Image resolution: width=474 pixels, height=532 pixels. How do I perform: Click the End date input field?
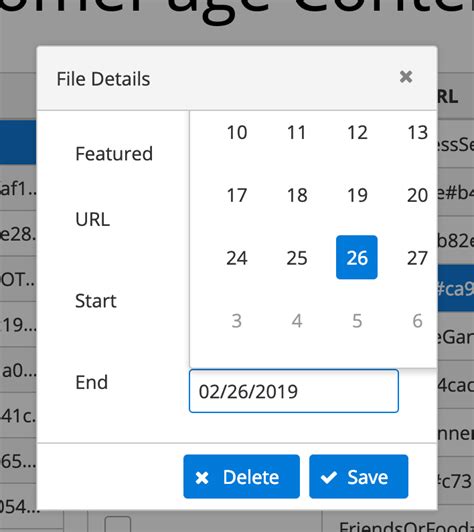(294, 391)
